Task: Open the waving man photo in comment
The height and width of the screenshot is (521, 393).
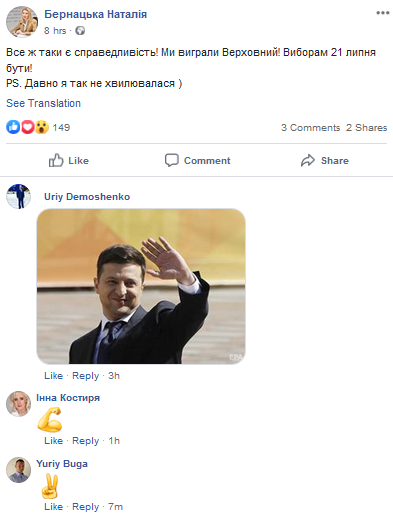Action: pyautogui.click(x=141, y=286)
